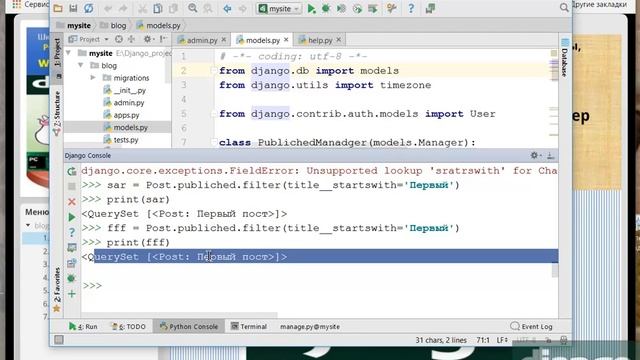Close the admin.py tab

pyautogui.click(x=224, y=40)
